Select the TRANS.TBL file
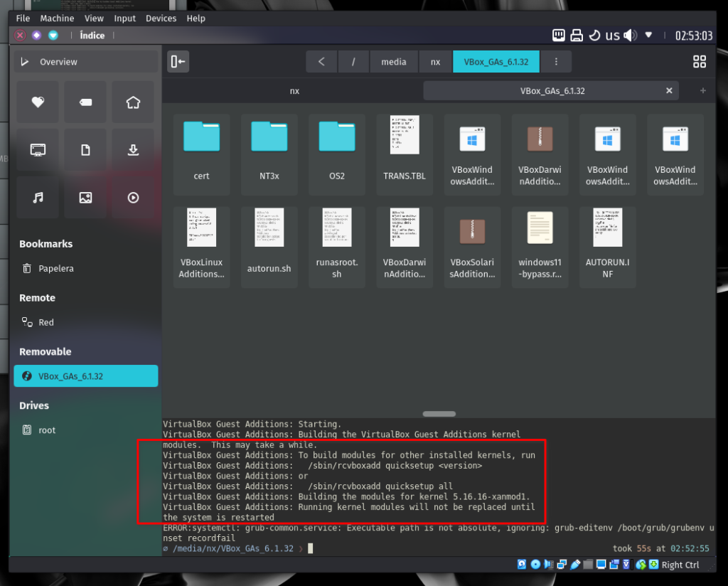 (x=405, y=154)
